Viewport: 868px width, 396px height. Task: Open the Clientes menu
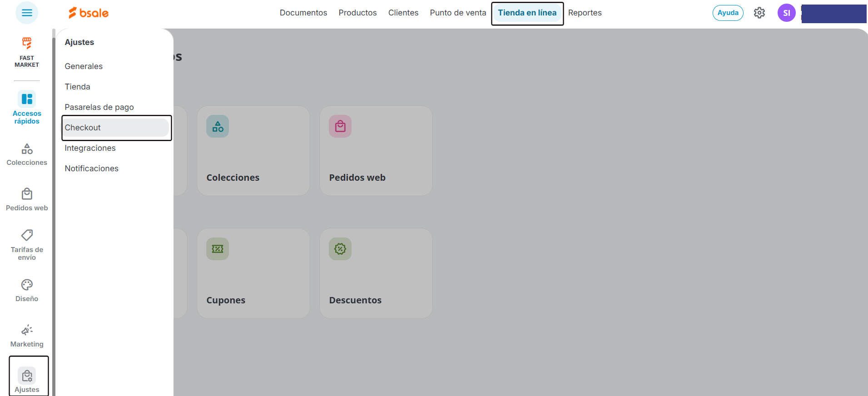[403, 13]
